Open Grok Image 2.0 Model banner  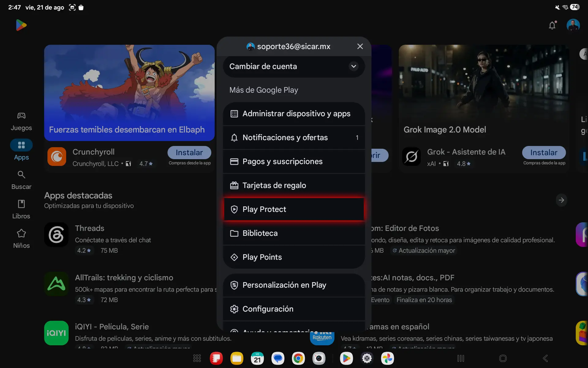(484, 93)
